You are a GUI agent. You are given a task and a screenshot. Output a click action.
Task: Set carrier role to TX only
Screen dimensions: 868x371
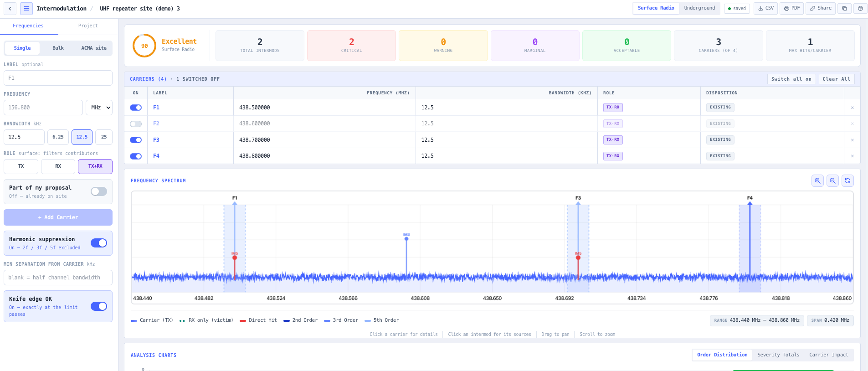pyautogui.click(x=21, y=166)
